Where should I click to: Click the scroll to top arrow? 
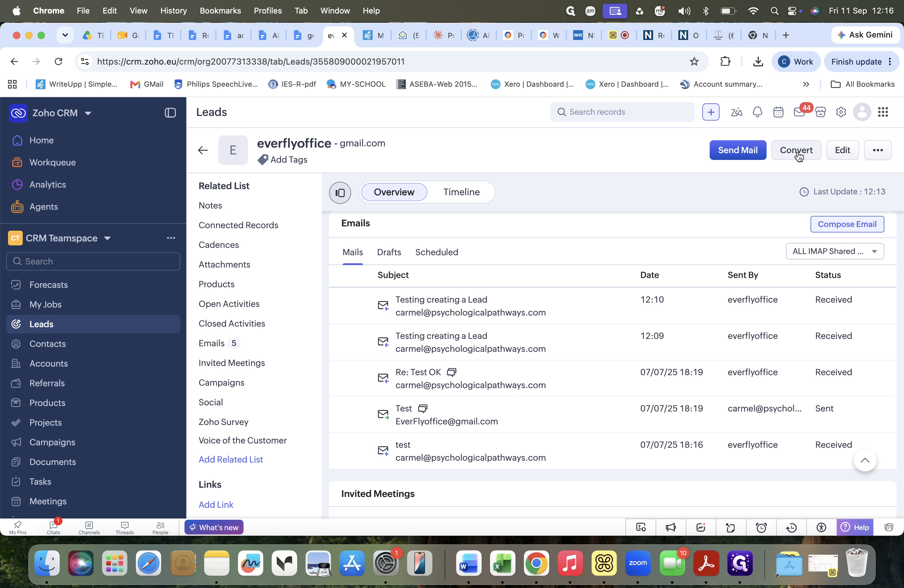pyautogui.click(x=865, y=460)
